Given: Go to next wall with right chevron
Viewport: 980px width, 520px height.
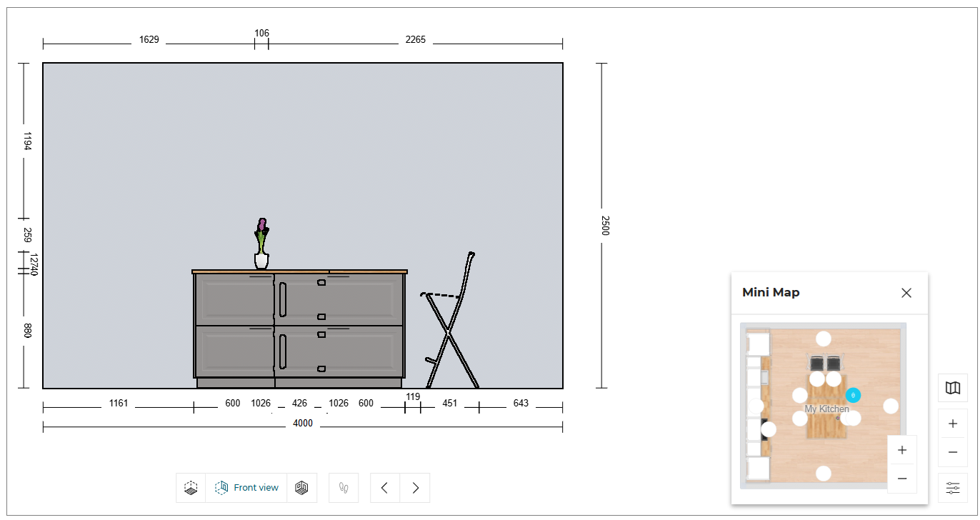Looking at the screenshot, I should pyautogui.click(x=415, y=488).
